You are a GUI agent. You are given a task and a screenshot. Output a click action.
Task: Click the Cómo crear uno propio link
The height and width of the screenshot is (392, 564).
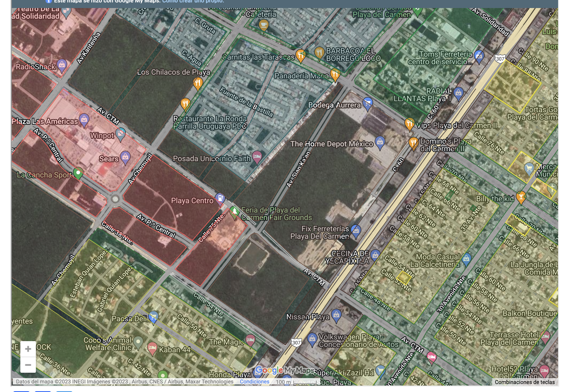193,1
